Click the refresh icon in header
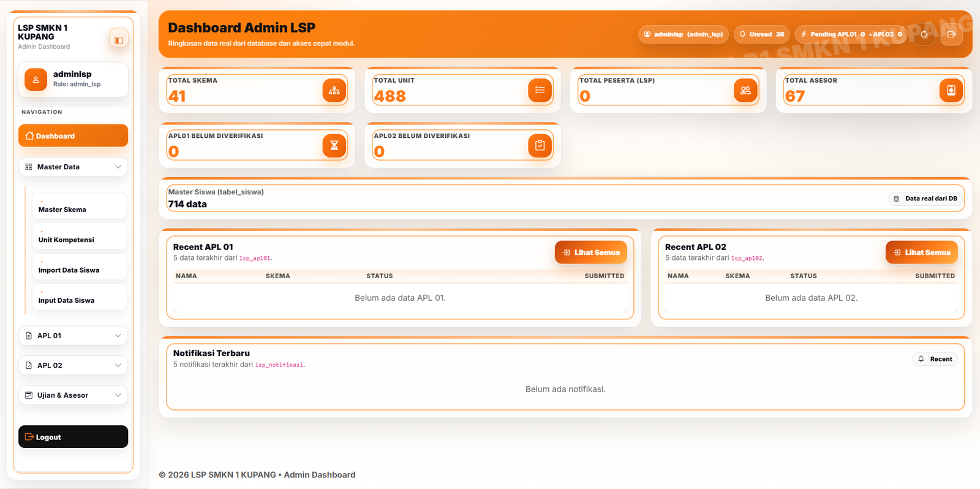This screenshot has width=980, height=489. 924,34
